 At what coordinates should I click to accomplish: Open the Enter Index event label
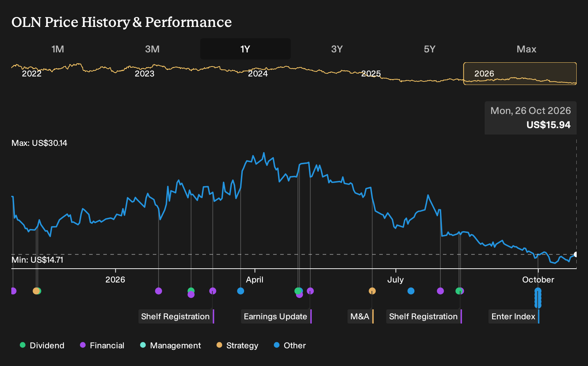(514, 316)
